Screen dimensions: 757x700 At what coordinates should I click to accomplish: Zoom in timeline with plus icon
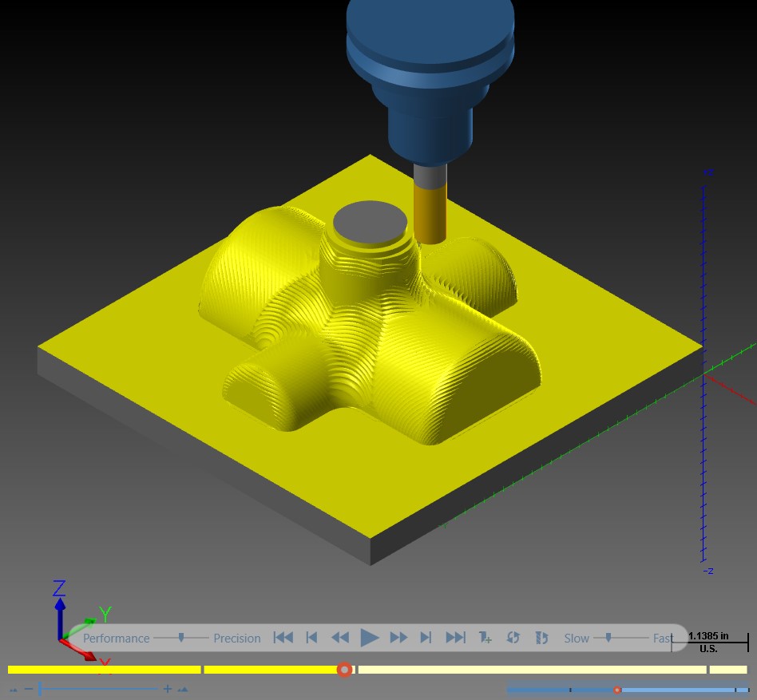pyautogui.click(x=167, y=688)
